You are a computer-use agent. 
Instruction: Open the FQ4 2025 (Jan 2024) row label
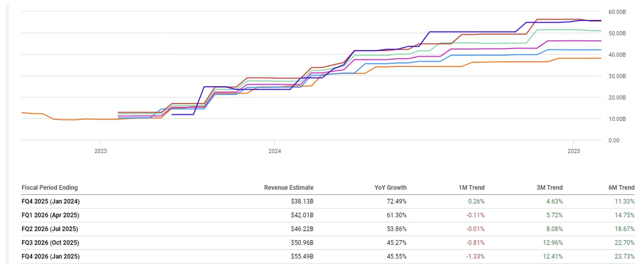point(50,201)
